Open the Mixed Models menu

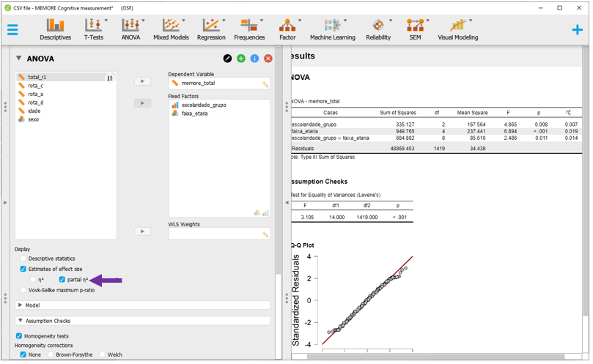[x=171, y=29]
